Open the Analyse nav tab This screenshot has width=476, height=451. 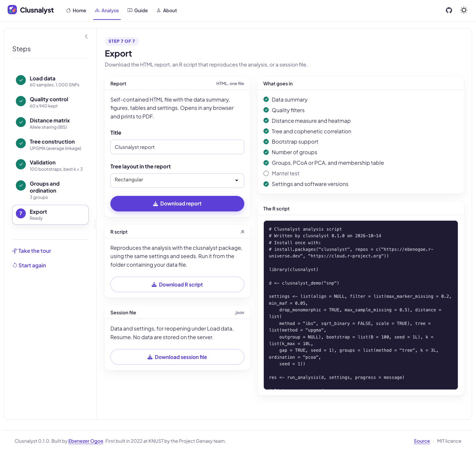107,11
